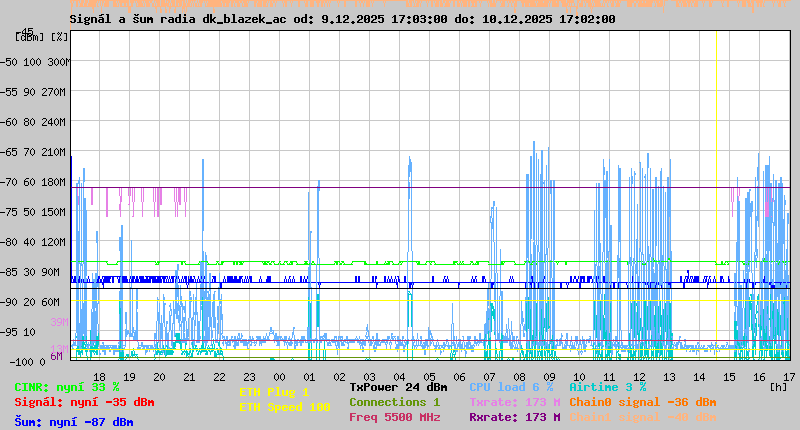Viewport: 800px width, 430px height.
Task: Click the '19' hour tick label
Action: click(x=129, y=377)
